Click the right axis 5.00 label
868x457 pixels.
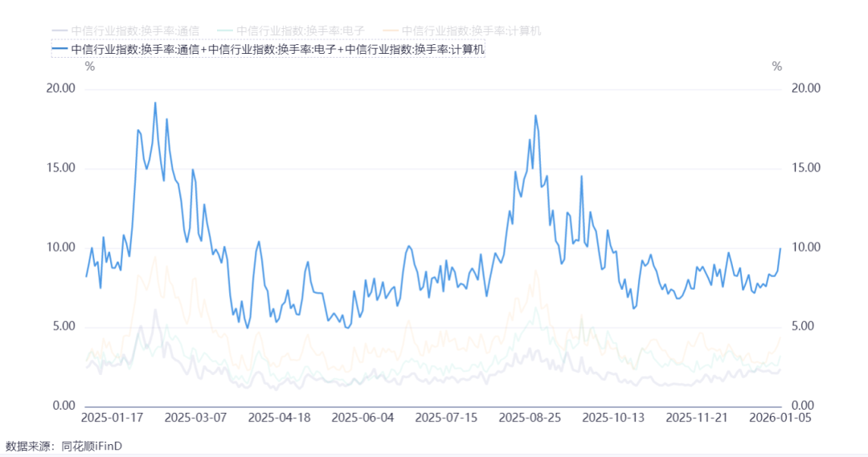click(803, 326)
